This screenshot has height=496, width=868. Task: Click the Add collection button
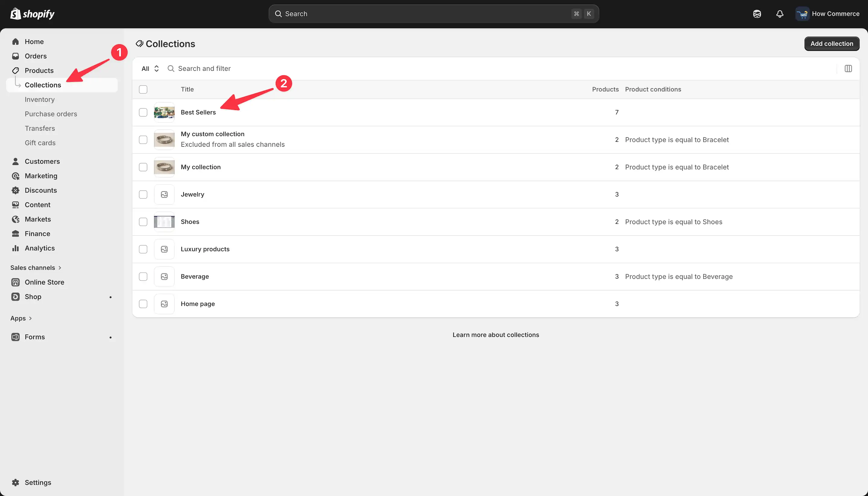click(832, 44)
